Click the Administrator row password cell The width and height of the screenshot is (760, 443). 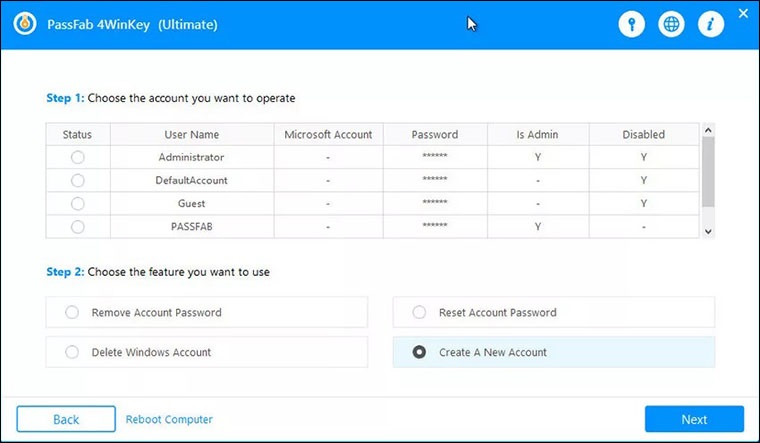pyautogui.click(x=435, y=157)
